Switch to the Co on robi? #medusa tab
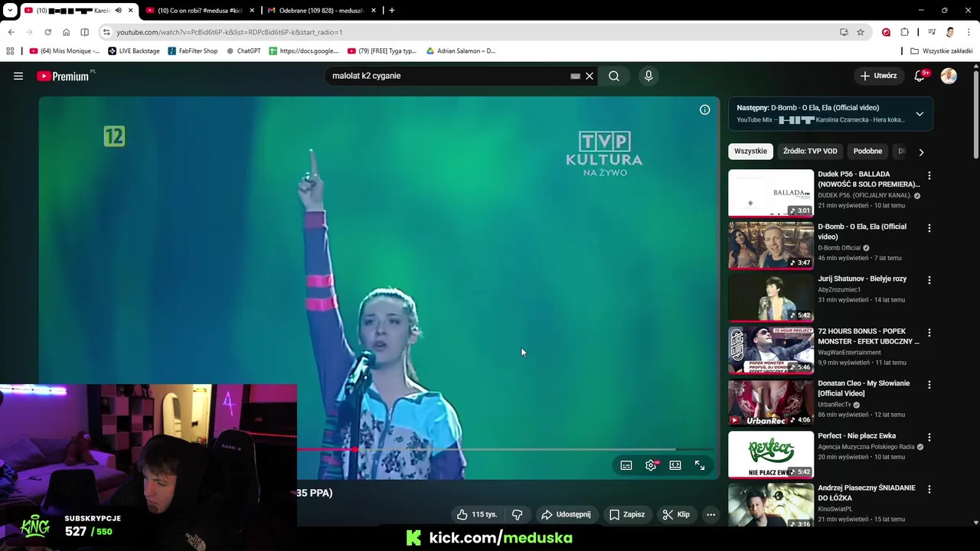Viewport: 980px width, 551px height. point(200,11)
